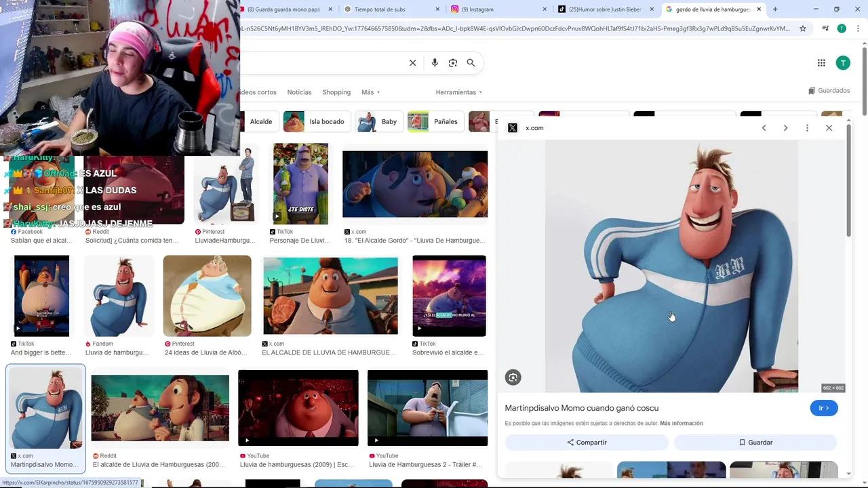This screenshot has height=488, width=868.
Task: Open Fandom Lluvia de hamburguesas thumbnail
Action: tap(119, 296)
